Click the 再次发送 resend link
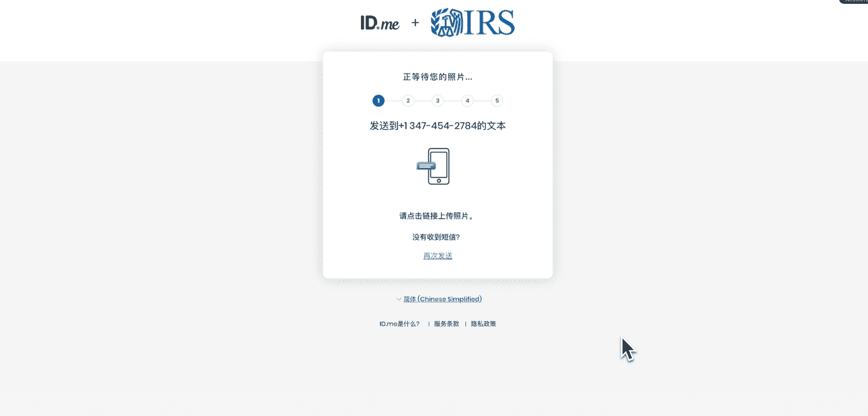The width and height of the screenshot is (868, 416). (x=438, y=256)
